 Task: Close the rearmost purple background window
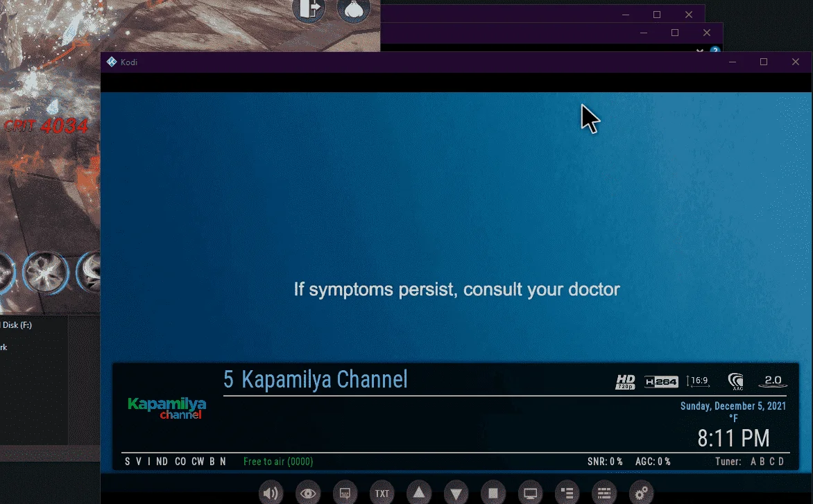tap(689, 15)
